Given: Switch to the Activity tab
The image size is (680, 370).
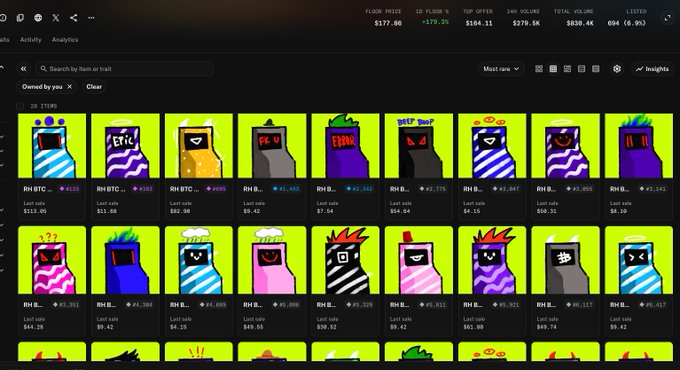Looking at the screenshot, I should pyautogui.click(x=30, y=39).
